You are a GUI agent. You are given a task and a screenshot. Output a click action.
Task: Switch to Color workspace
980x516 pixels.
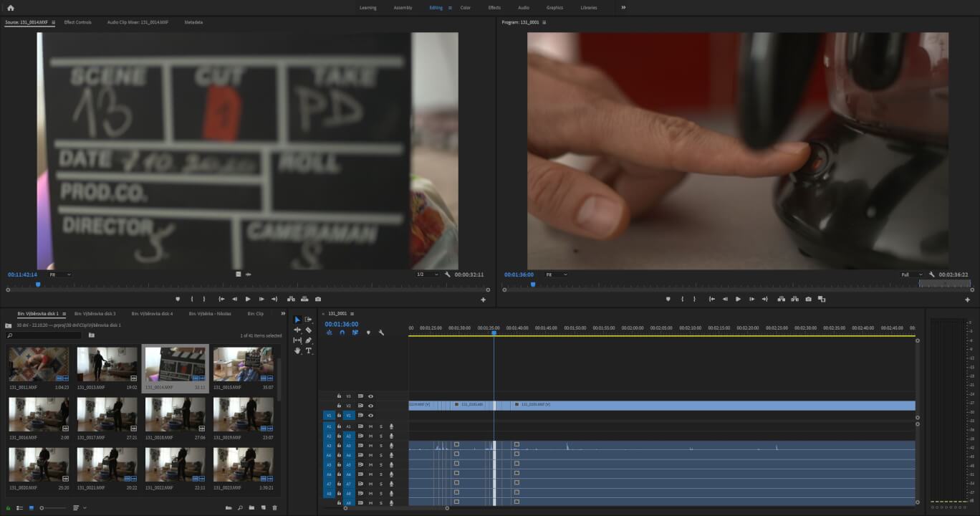pyautogui.click(x=466, y=7)
